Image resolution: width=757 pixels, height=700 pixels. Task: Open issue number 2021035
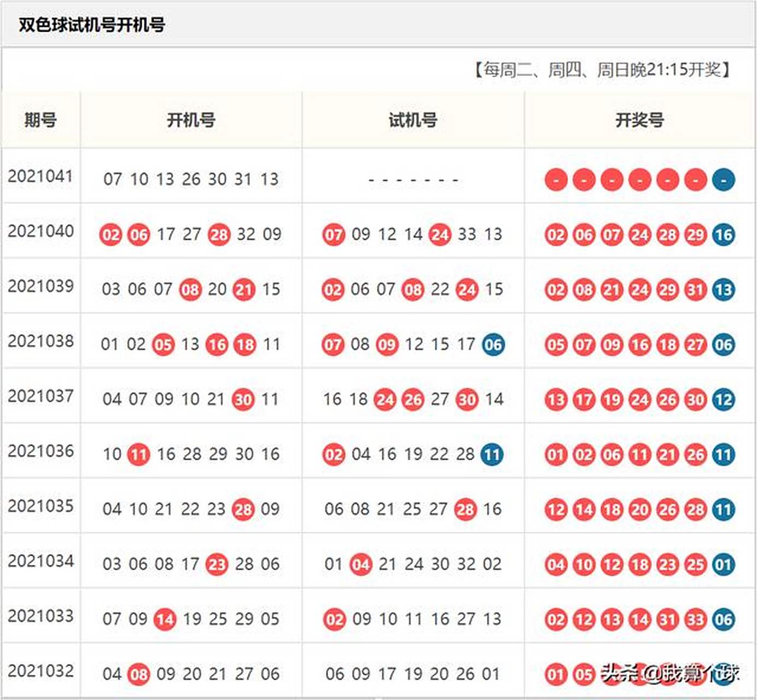tap(40, 506)
